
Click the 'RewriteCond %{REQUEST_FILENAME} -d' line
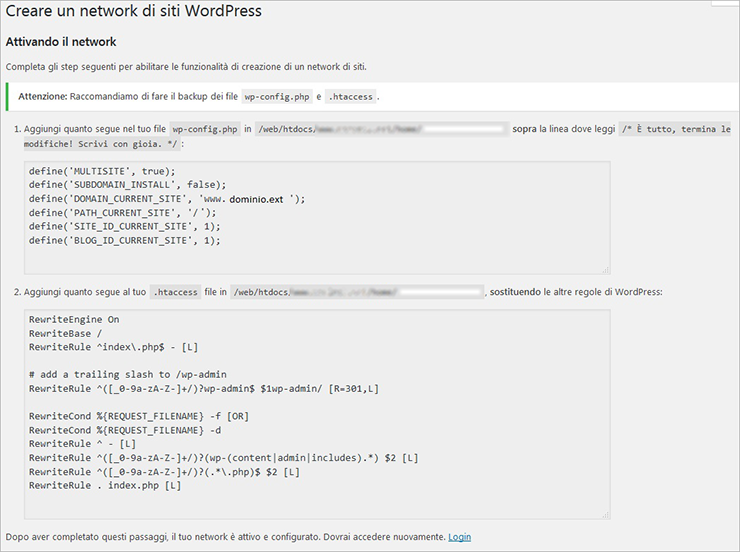(x=125, y=430)
